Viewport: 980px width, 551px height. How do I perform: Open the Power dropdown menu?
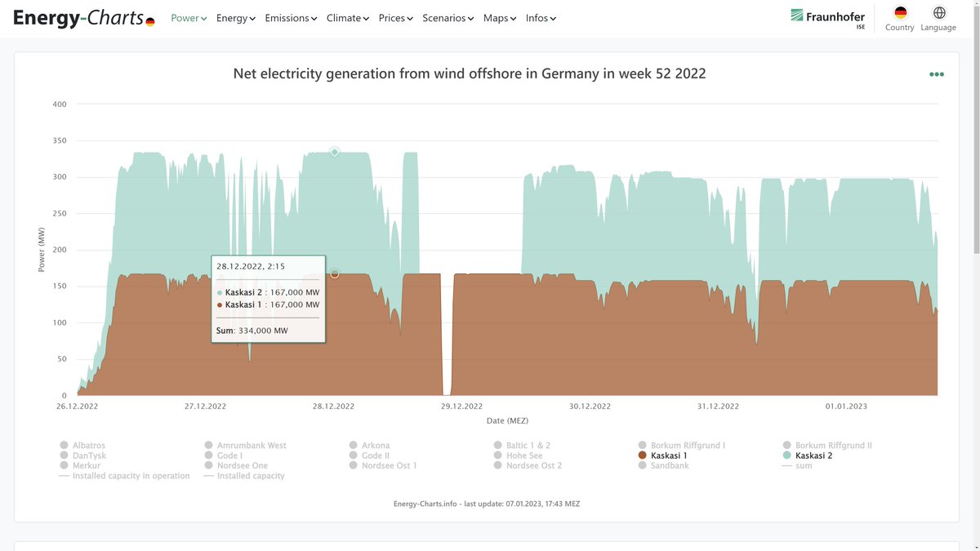coord(188,16)
